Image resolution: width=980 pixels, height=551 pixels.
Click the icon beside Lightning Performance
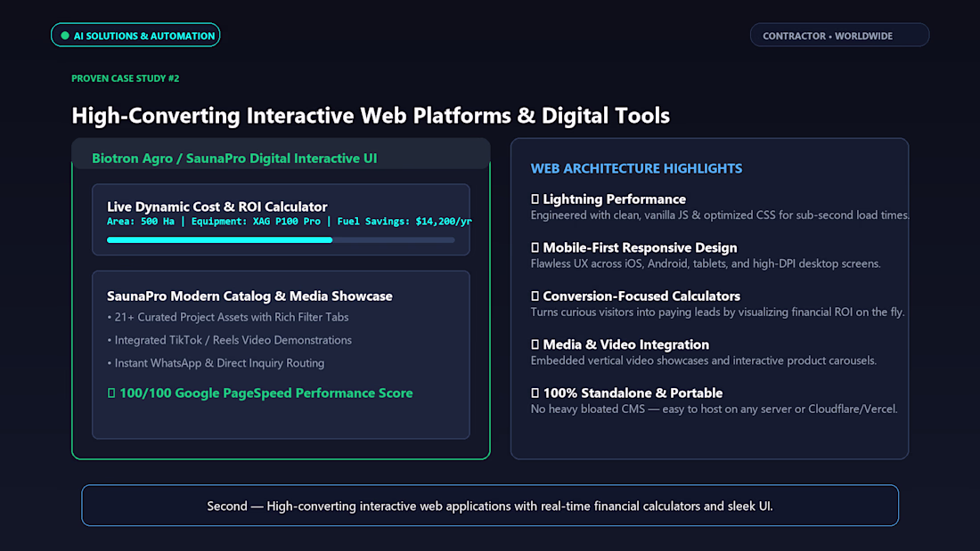[535, 199]
